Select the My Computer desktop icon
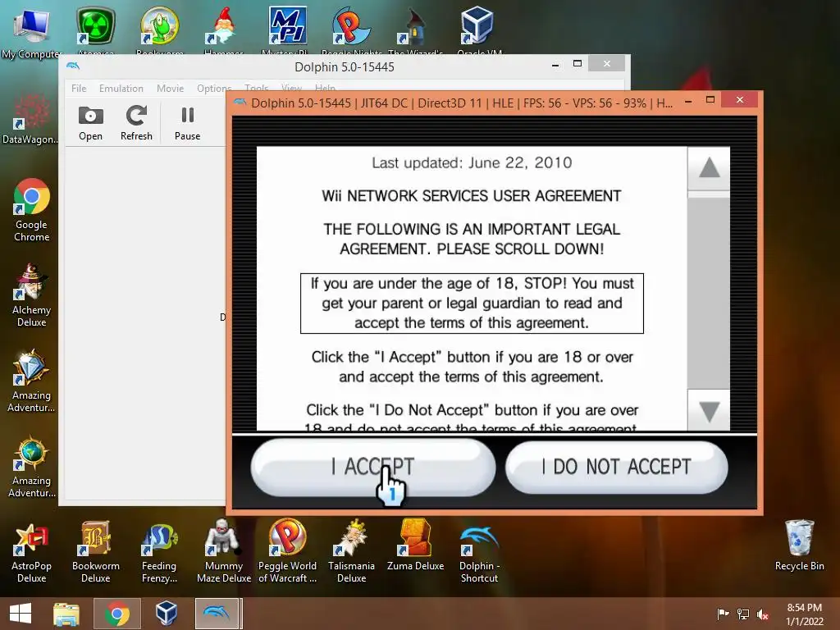840x630 pixels. click(x=31, y=33)
